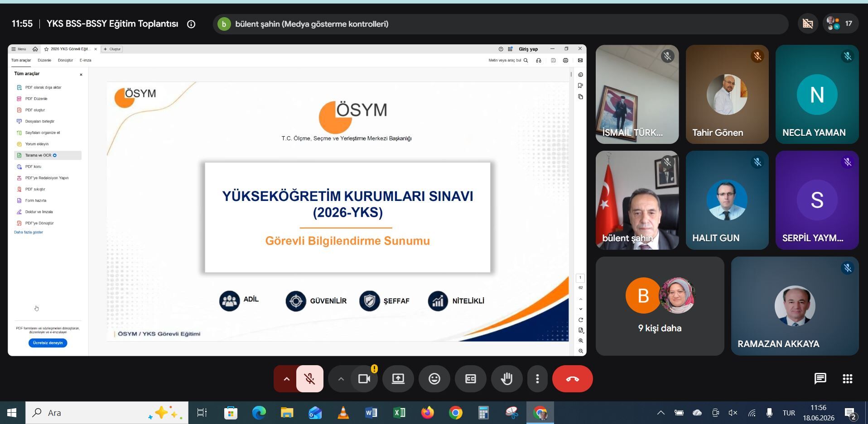Leave the call with red hang-up button
This screenshot has width=868, height=424.
(573, 379)
